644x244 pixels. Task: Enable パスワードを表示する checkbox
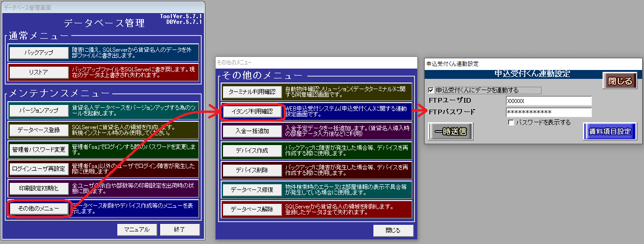pyautogui.click(x=511, y=122)
